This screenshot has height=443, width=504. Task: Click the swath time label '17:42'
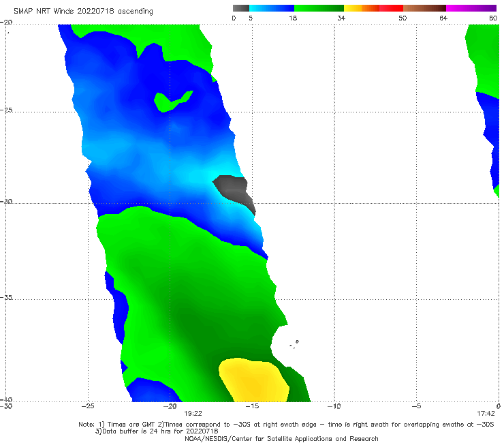coord(486,414)
